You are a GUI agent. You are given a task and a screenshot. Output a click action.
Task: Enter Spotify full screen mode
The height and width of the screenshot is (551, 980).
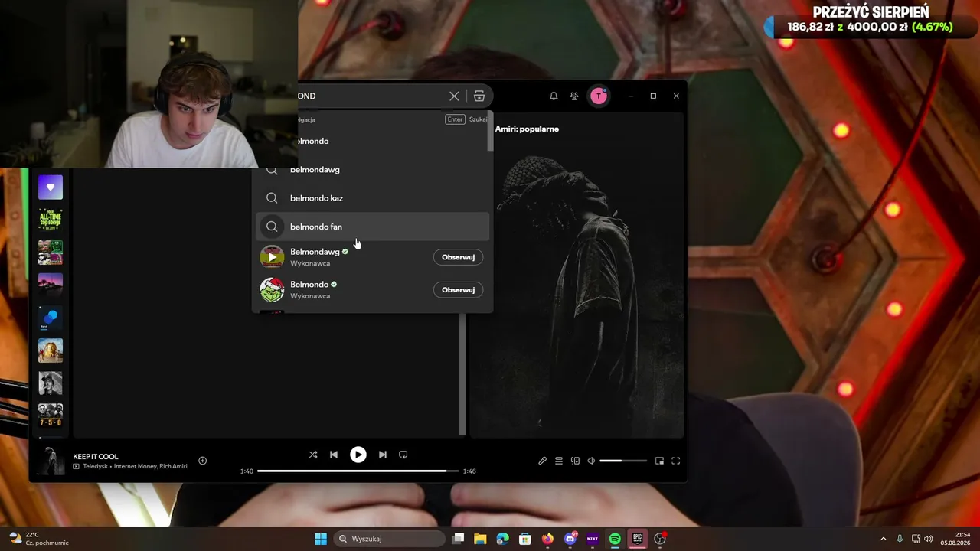676,461
